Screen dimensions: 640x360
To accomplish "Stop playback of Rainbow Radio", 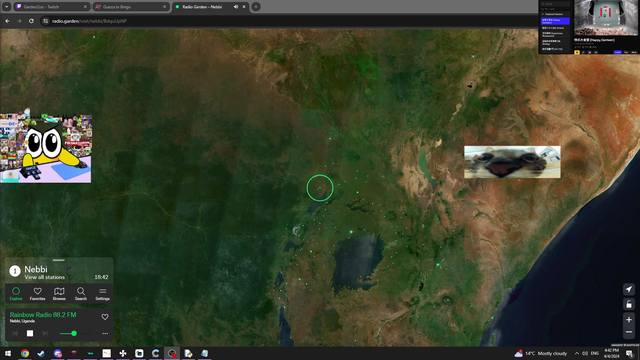I will tap(30, 333).
